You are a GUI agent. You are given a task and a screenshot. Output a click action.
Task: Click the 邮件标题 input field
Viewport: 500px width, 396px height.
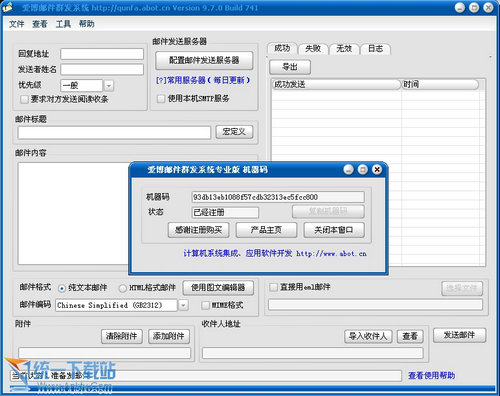click(x=114, y=132)
